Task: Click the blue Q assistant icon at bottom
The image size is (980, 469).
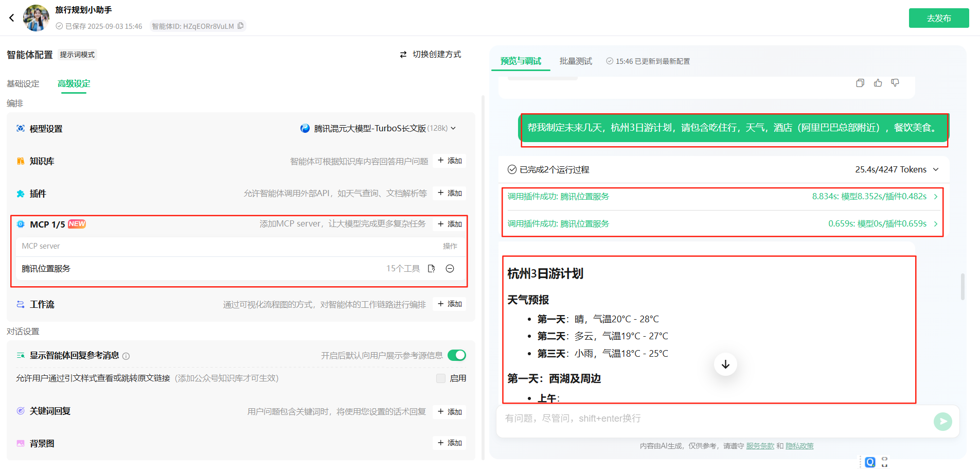Action: point(870,462)
